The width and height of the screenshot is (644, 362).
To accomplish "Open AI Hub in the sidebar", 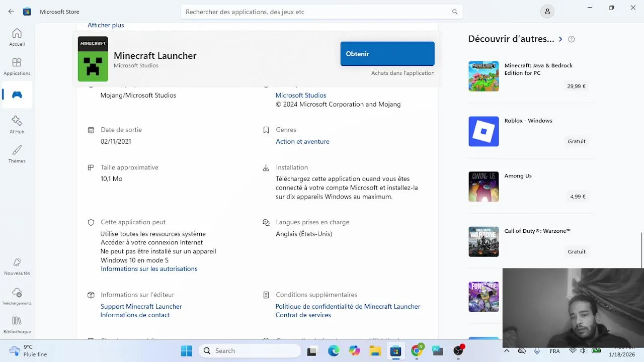I will [17, 125].
